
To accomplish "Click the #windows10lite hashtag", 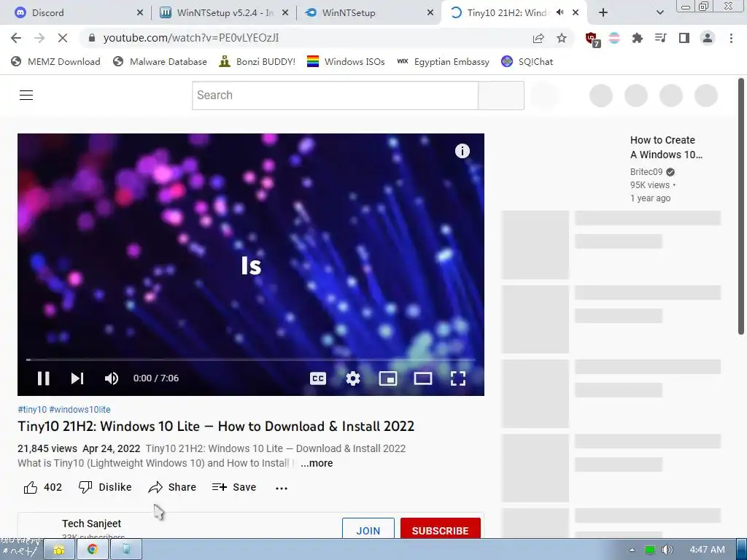I will (x=80, y=410).
